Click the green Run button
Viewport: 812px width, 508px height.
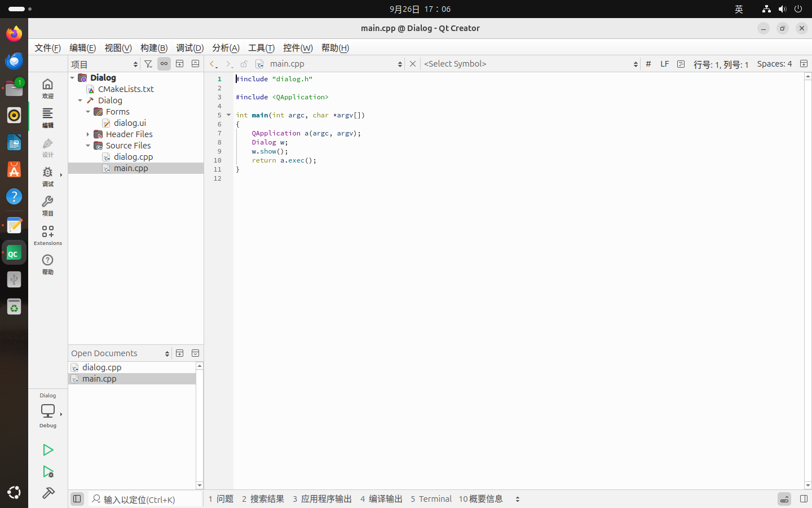pos(48,450)
